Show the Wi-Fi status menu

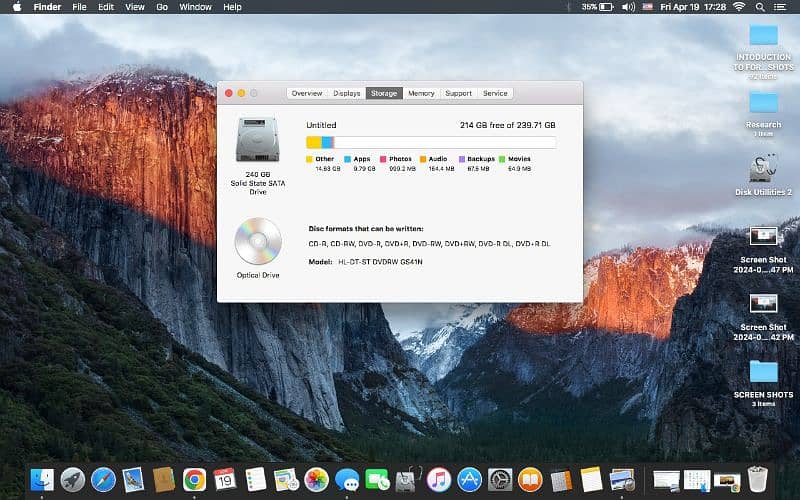click(x=738, y=7)
